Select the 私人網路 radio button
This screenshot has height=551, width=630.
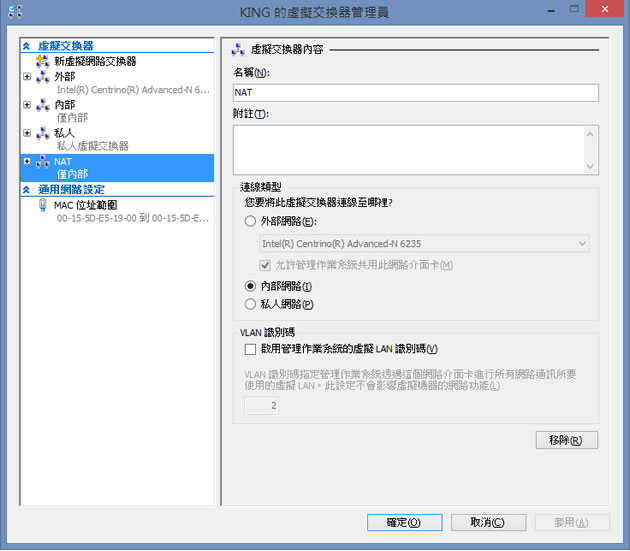[x=250, y=304]
